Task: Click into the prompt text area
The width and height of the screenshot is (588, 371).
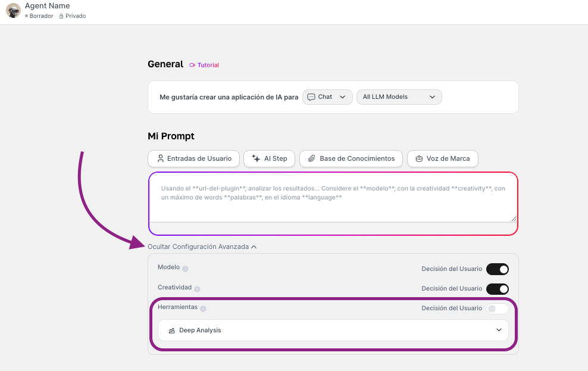Action: coord(333,197)
